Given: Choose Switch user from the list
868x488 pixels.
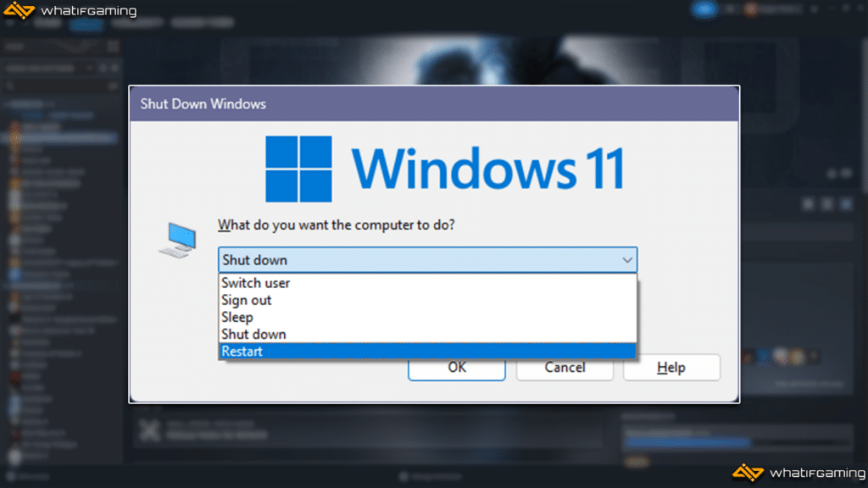Looking at the screenshot, I should [x=427, y=283].
